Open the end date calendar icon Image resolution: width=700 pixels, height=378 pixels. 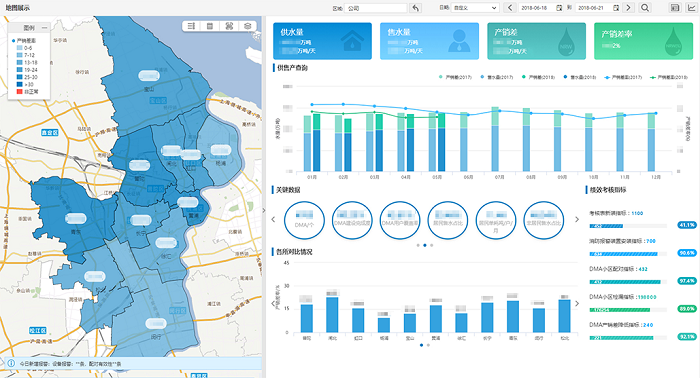(x=616, y=8)
